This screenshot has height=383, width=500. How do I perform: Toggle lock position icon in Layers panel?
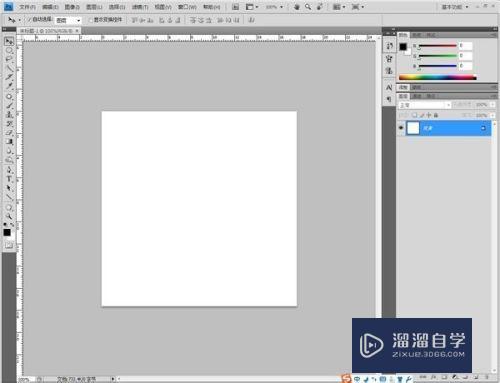(x=429, y=115)
